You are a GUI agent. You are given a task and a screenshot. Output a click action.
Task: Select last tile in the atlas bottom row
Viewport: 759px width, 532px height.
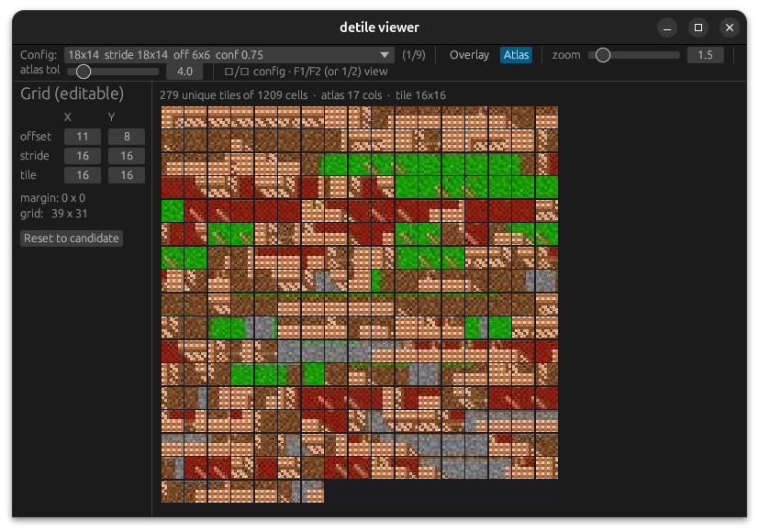coord(313,492)
